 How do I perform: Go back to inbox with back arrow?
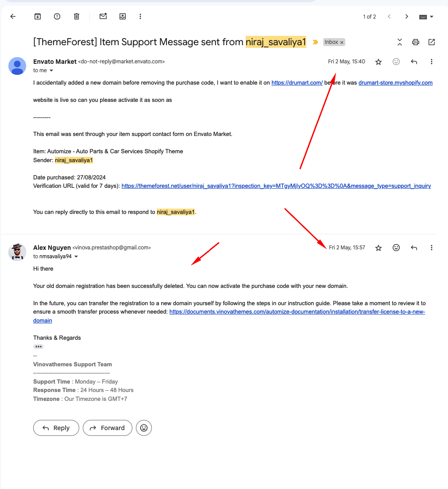point(13,16)
